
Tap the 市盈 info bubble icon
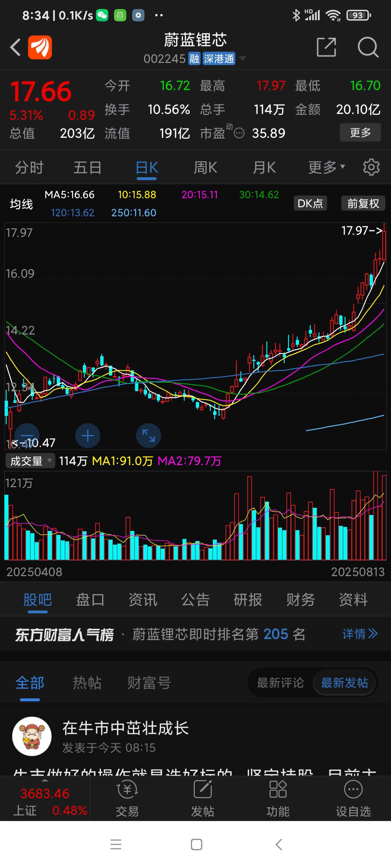click(239, 133)
